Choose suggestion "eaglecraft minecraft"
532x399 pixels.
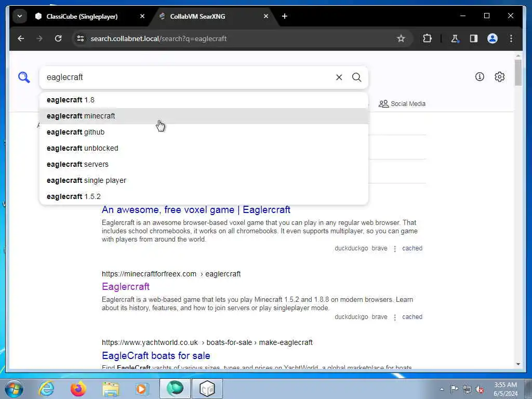204,116
